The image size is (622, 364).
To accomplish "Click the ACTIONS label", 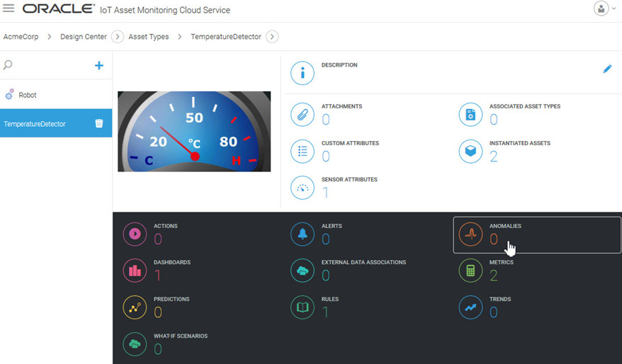I will point(165,226).
